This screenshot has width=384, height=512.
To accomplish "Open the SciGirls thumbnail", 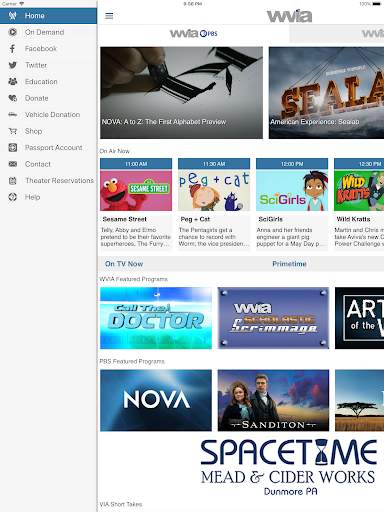I will tap(292, 190).
